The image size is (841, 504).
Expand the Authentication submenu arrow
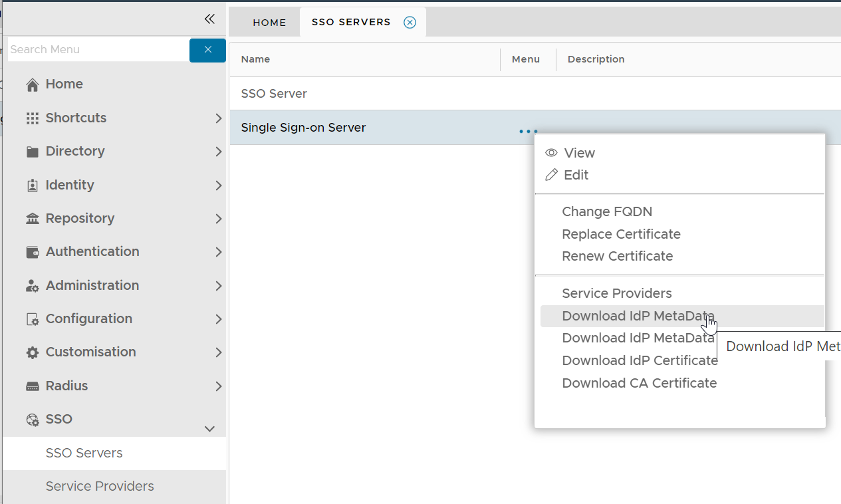coord(218,252)
